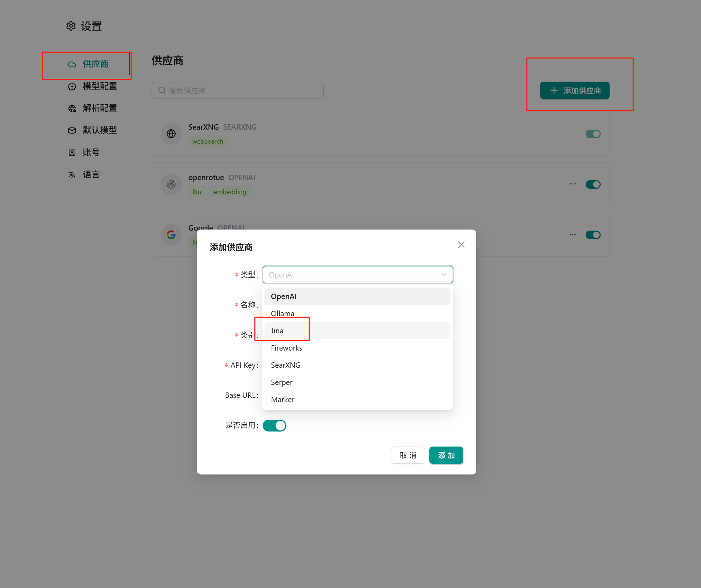
Task: Click the 取消 cancel button
Action: tap(408, 455)
